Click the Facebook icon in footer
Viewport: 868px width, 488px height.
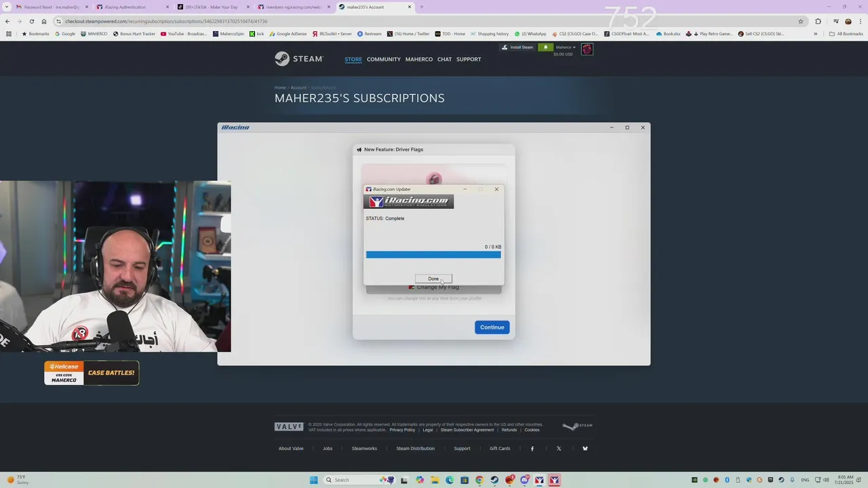(x=532, y=449)
